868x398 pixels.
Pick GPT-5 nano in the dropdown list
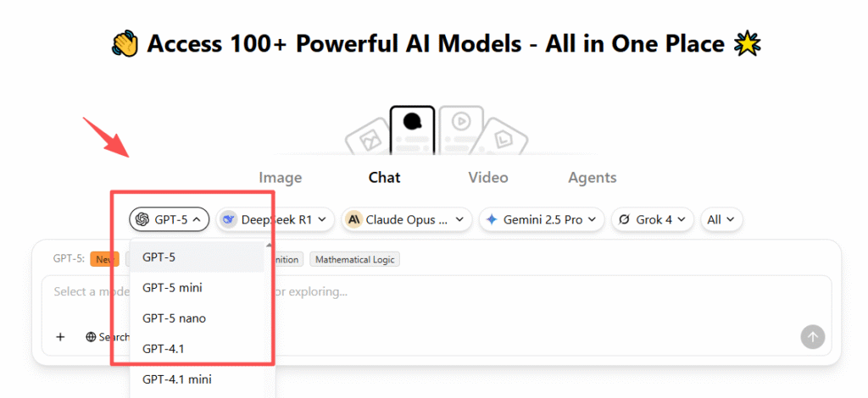[197, 318]
